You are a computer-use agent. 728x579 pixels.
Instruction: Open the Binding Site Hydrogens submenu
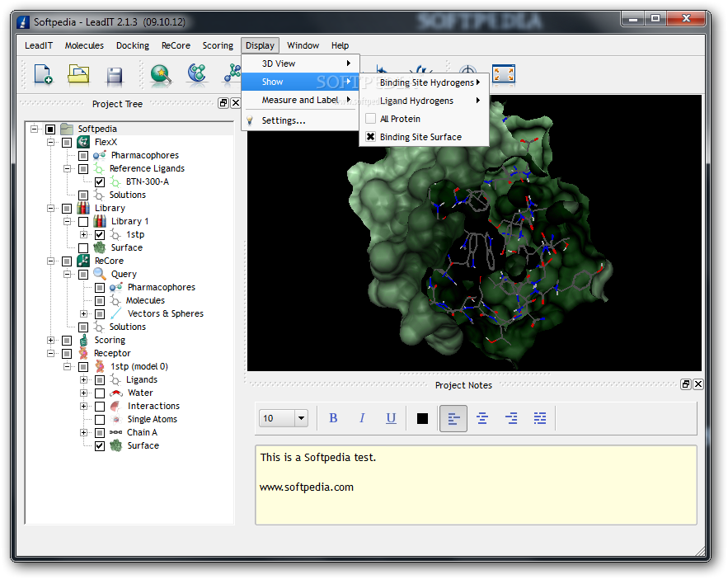(x=424, y=82)
